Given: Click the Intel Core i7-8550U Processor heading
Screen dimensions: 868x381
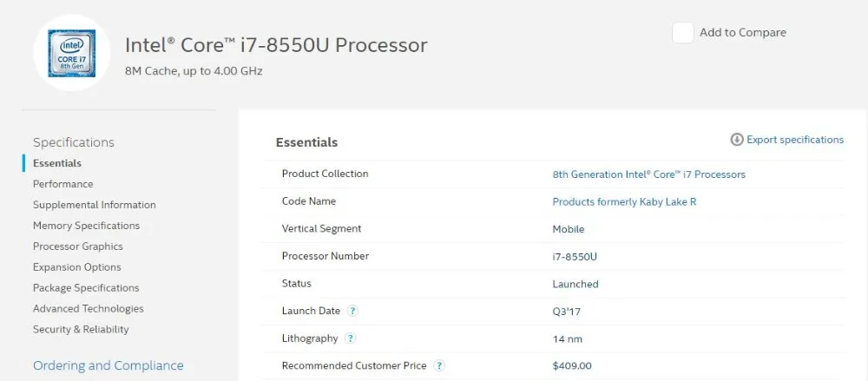Looking at the screenshot, I should (x=276, y=45).
